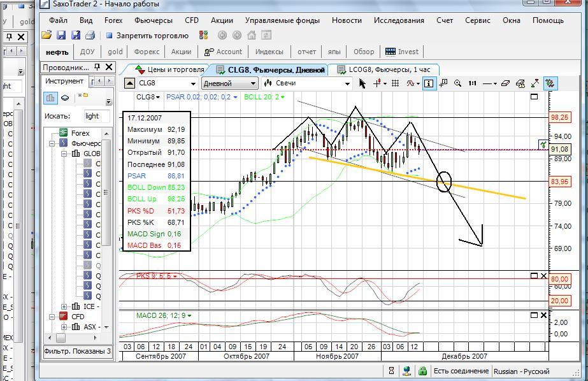Select the line drawing tool
This screenshot has width=588, height=381.
point(488,83)
